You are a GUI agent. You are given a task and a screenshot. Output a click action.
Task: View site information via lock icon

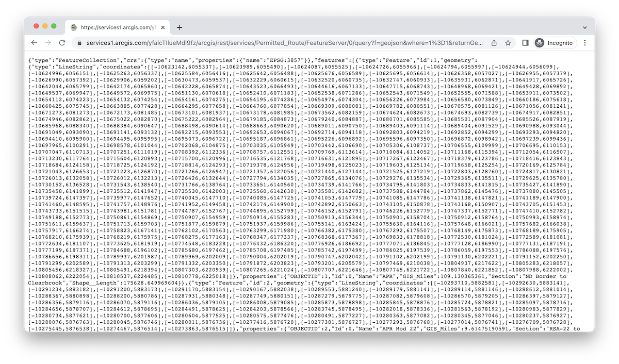coord(79,43)
